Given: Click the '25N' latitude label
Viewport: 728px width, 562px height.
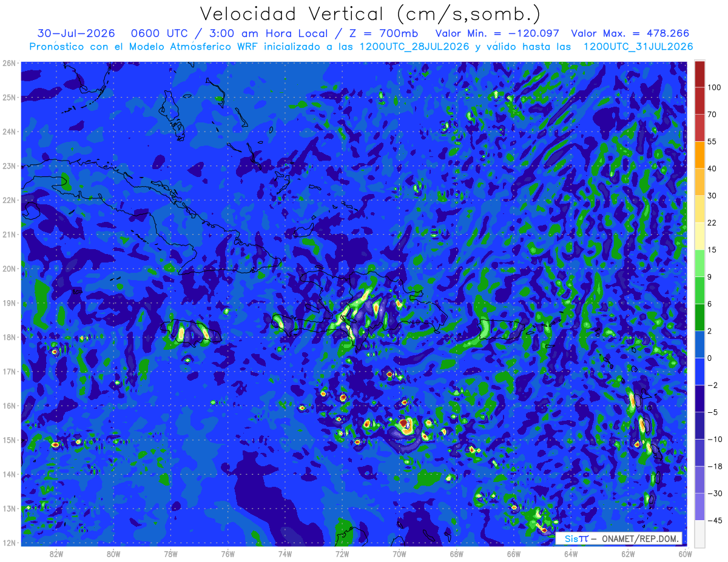Looking at the screenshot, I should click(8, 98).
